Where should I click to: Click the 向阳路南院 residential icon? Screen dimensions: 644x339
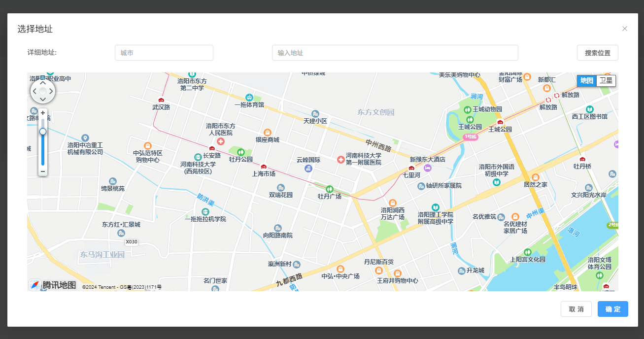(x=278, y=228)
